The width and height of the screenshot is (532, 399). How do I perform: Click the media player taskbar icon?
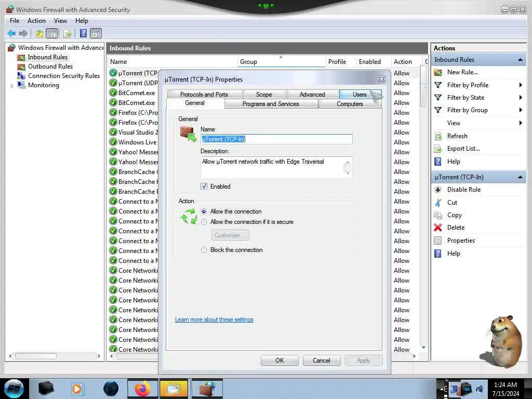pyautogui.click(x=77, y=389)
